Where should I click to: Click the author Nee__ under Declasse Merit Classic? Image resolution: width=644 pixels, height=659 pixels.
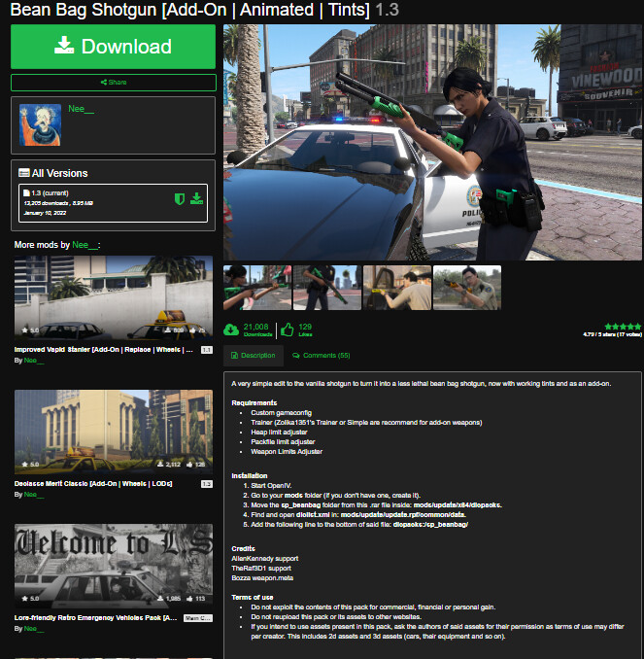pyautogui.click(x=34, y=494)
